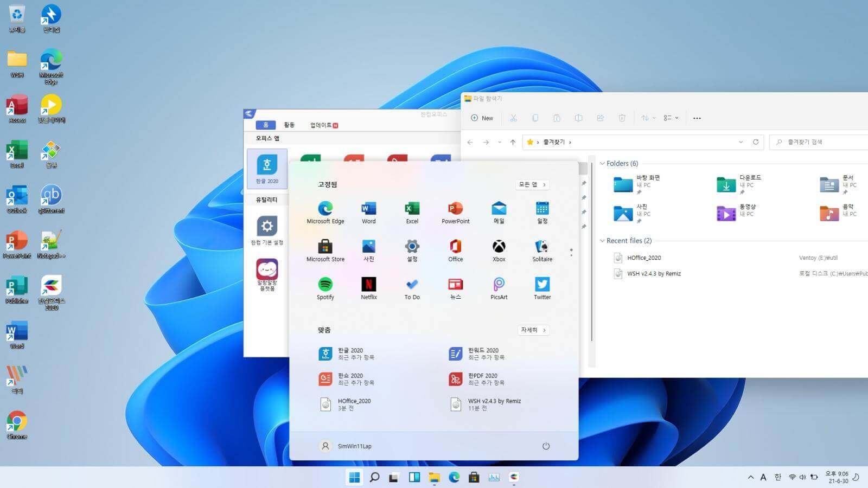Open the 바탕 화면 folder in Explorer
Screen dimensions: 868x488
click(638, 184)
